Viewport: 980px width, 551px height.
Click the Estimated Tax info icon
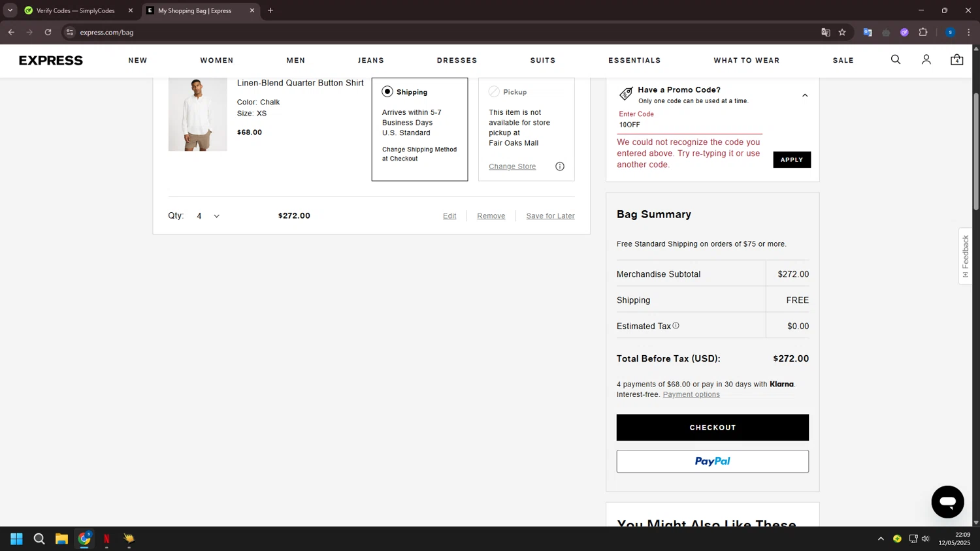coord(676,326)
